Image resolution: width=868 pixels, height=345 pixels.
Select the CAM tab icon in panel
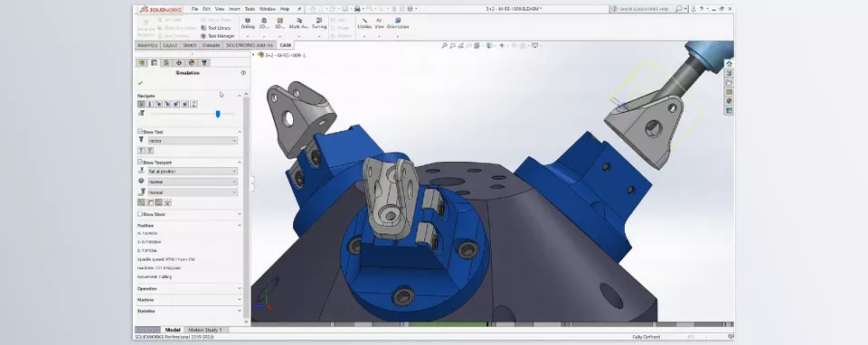(204, 63)
